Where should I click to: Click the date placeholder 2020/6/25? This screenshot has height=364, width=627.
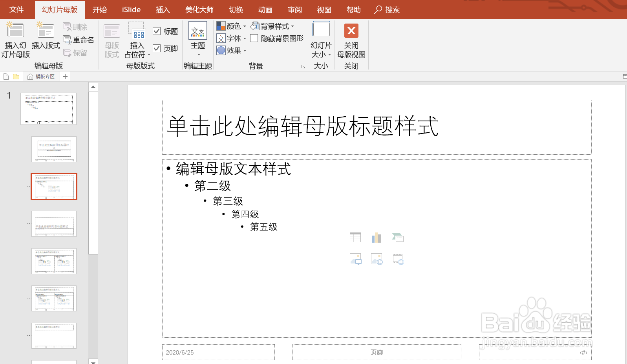[218, 352]
